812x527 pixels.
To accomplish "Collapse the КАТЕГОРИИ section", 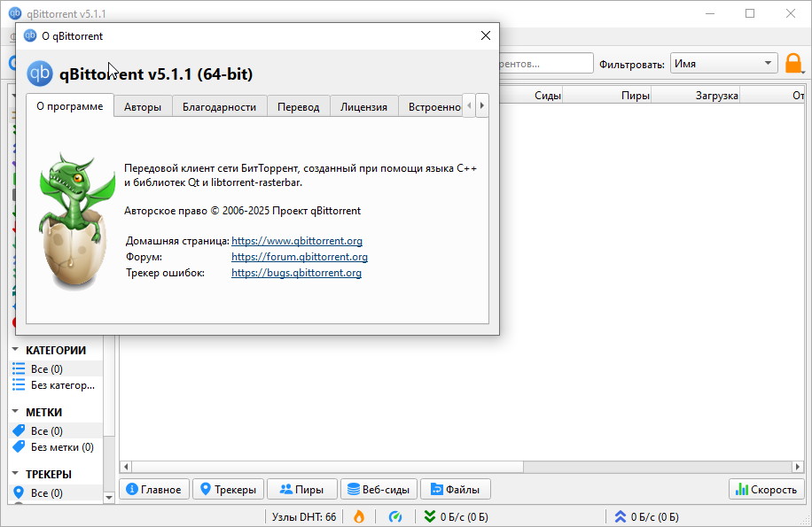I will [15, 350].
